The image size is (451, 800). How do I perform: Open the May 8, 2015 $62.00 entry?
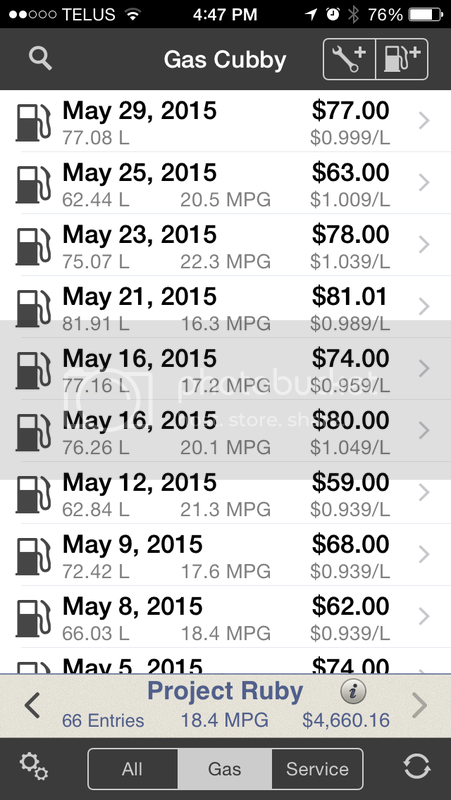pyautogui.click(x=226, y=617)
